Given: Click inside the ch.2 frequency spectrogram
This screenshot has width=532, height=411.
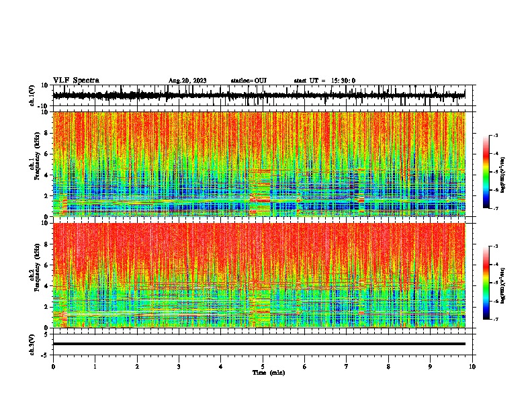Looking at the screenshot, I should coord(259,275).
